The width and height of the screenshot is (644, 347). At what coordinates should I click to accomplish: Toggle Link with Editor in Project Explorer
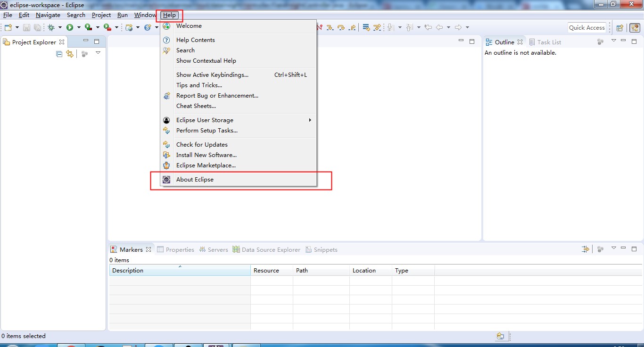coord(70,54)
